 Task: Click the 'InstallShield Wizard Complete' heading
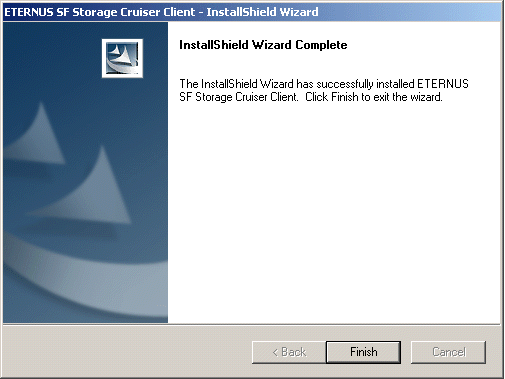pos(263,45)
